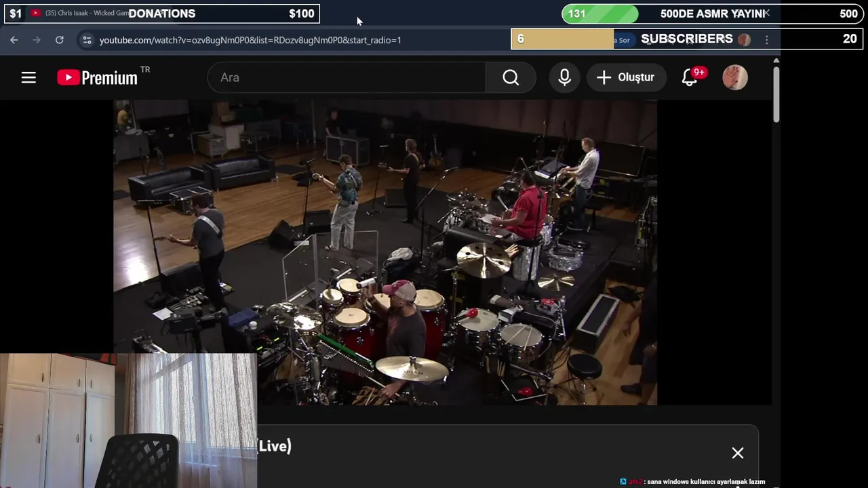Open site information icon in address bar

coord(87,40)
